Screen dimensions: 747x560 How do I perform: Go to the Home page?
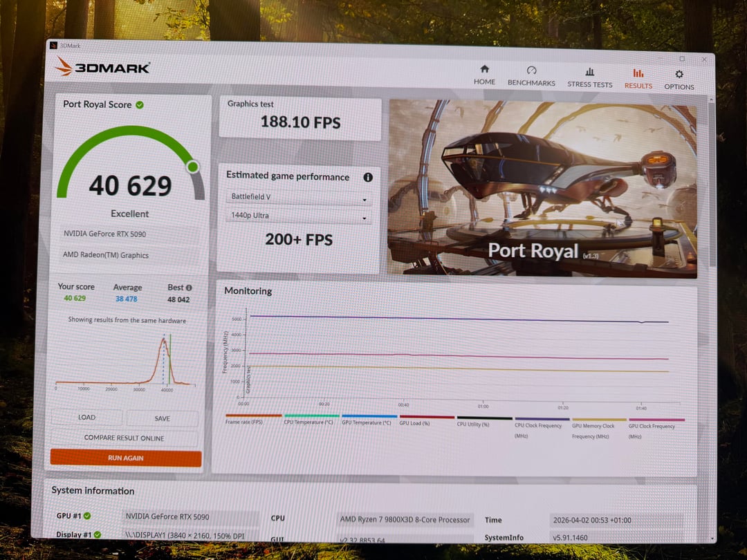484,75
